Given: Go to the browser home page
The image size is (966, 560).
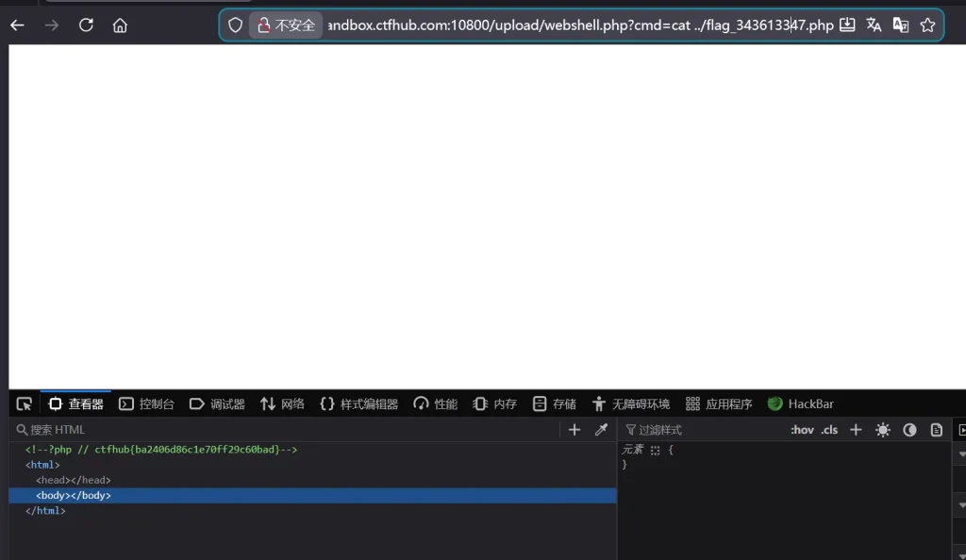Looking at the screenshot, I should point(120,25).
